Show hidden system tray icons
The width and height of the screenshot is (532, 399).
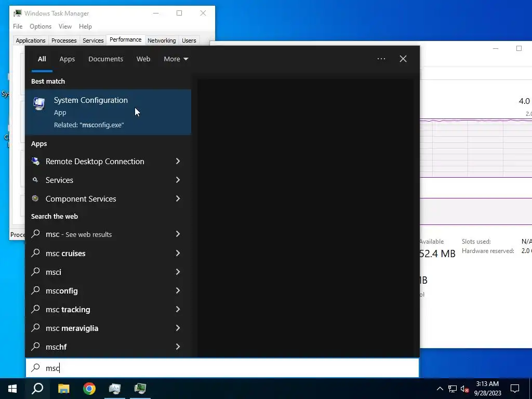coord(440,389)
